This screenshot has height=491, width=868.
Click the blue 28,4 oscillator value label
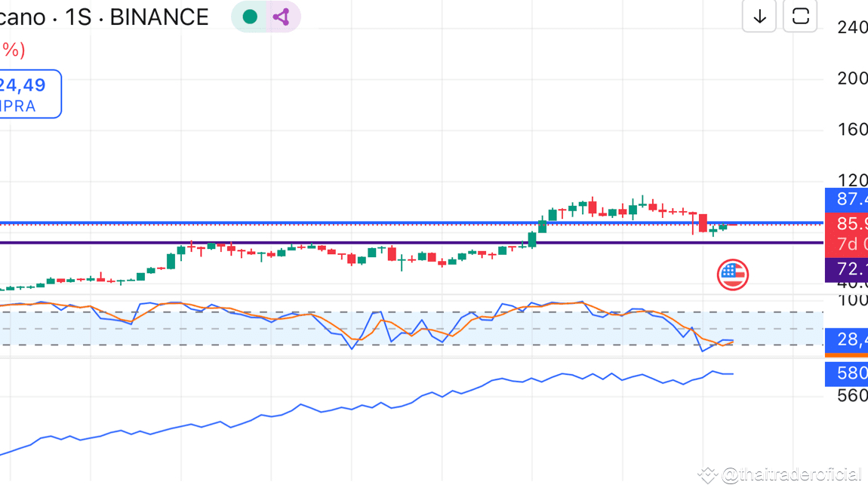846,339
